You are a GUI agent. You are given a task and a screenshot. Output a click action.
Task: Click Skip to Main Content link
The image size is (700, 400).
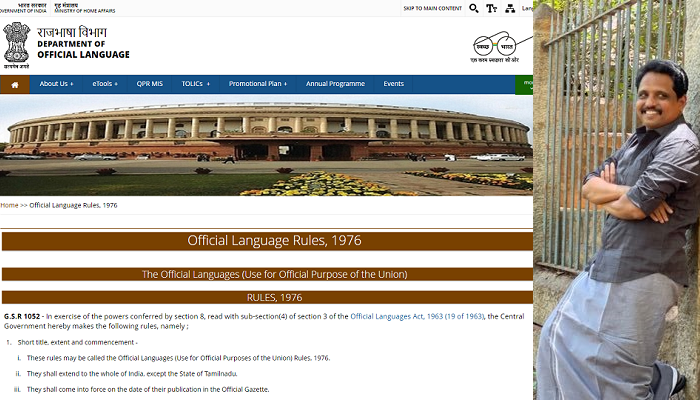point(433,8)
